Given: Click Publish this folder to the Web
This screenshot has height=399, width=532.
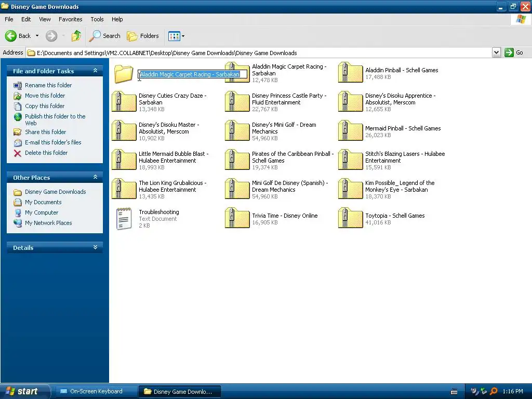Looking at the screenshot, I should coord(55,119).
